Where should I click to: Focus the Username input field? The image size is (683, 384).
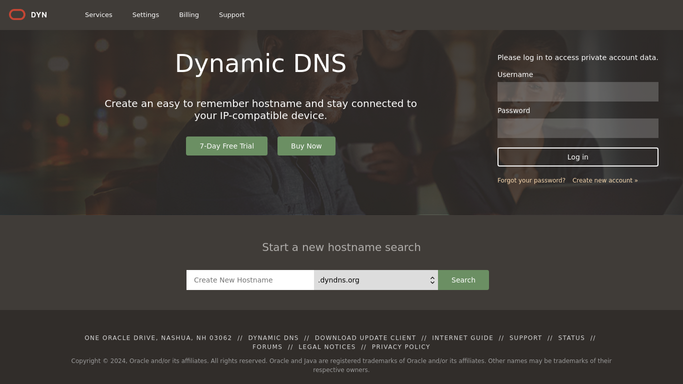tap(578, 92)
